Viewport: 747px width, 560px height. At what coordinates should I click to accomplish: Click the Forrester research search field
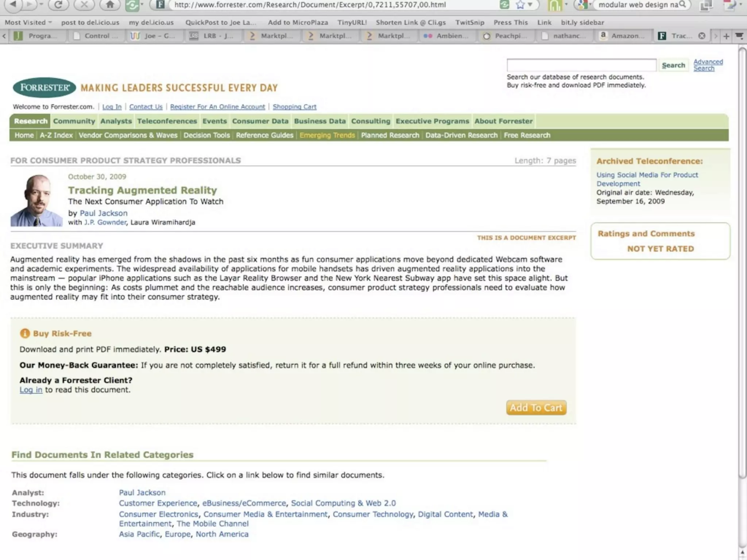pyautogui.click(x=581, y=65)
